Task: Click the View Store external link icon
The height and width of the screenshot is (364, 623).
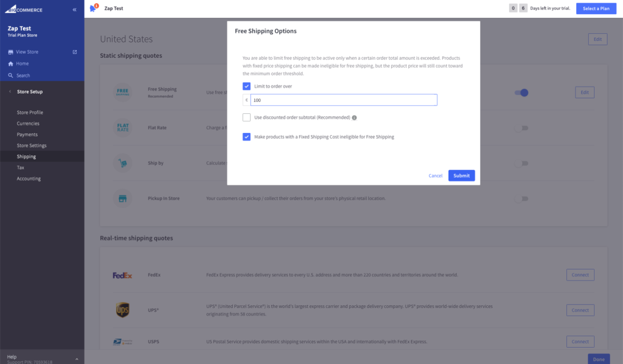Action: coord(75,52)
